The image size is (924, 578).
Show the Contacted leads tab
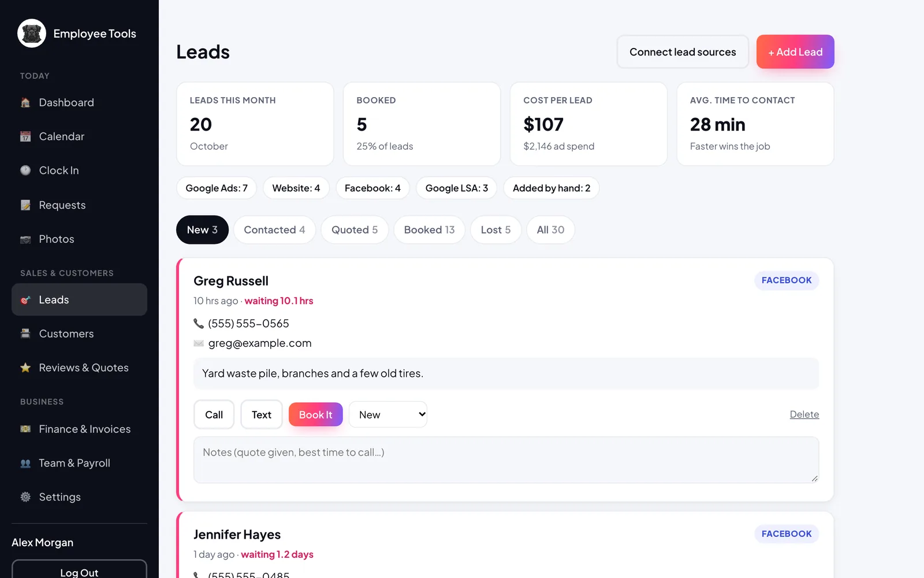point(274,230)
